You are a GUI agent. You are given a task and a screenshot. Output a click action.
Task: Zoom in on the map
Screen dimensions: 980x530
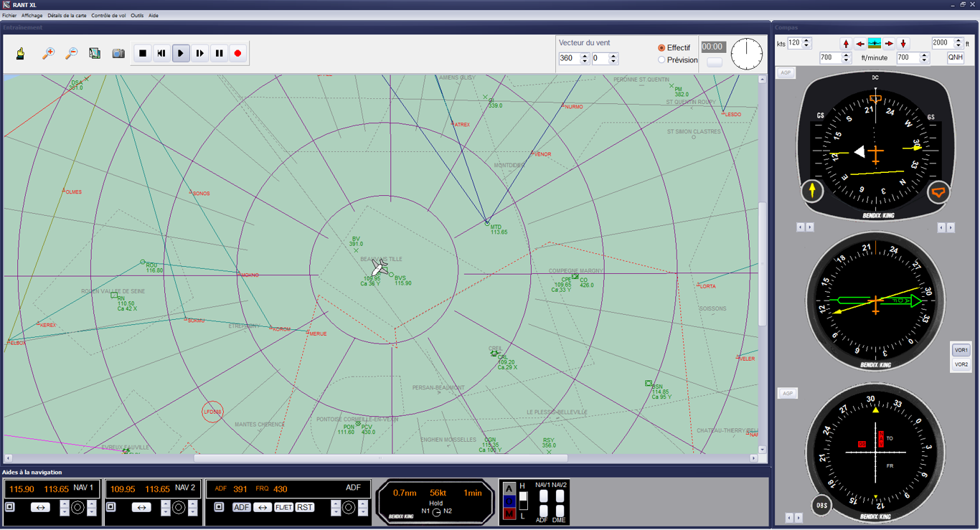coord(48,53)
